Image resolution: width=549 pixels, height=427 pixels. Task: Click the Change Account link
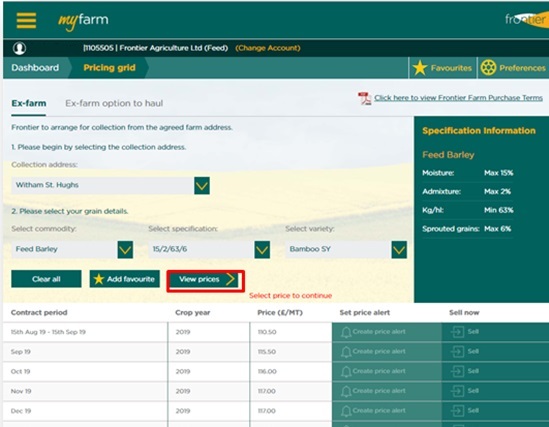[268, 48]
